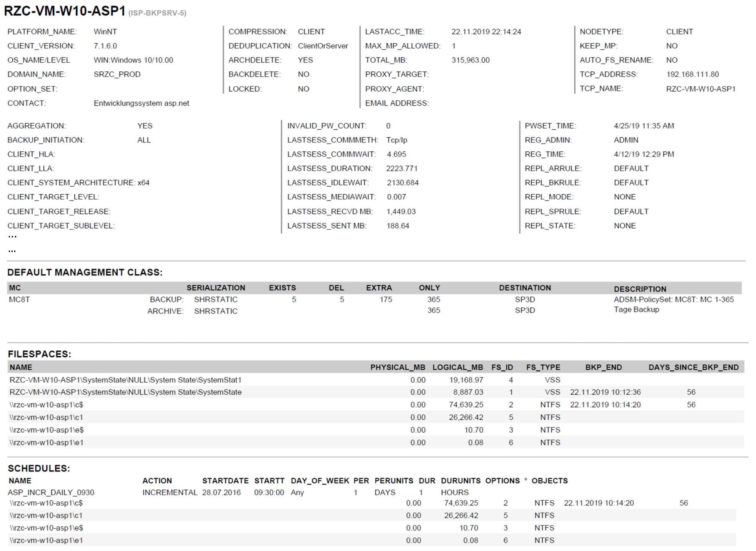Expand the first ellipsis below CLIENT_TARGET_SUBLEVEL

12,237
